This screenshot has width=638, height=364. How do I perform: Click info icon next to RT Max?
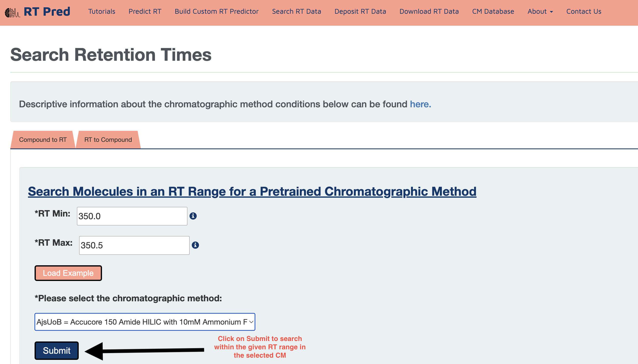pyautogui.click(x=195, y=245)
